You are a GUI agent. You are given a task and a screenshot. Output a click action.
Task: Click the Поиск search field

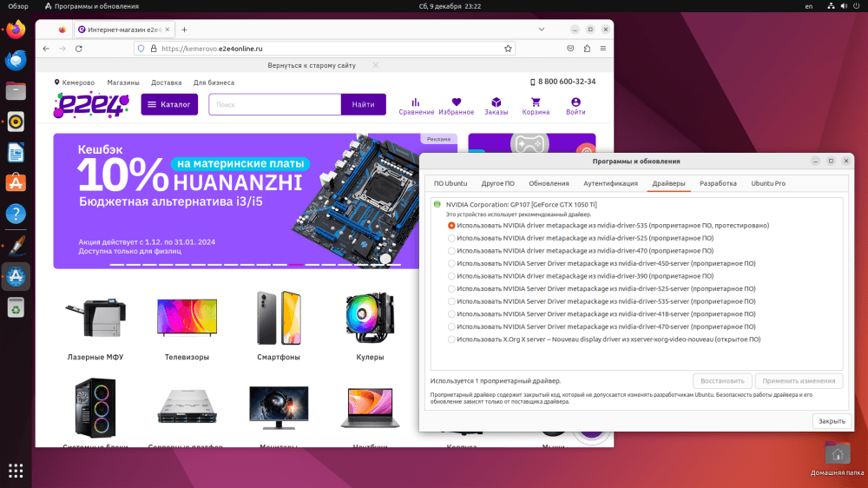point(275,104)
